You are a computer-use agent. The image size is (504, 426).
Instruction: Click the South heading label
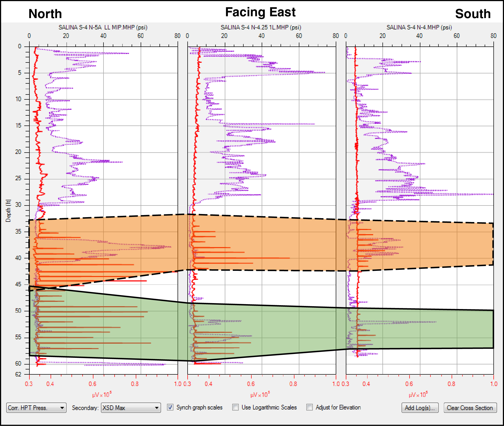(x=473, y=14)
